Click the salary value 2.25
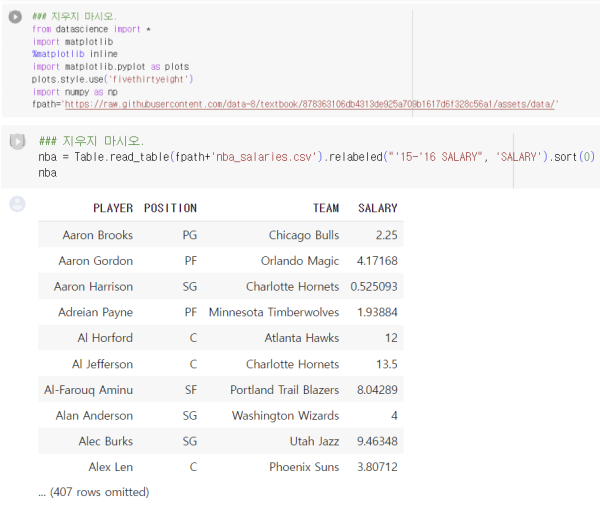Image resolution: width=600 pixels, height=511 pixels. 386,235
